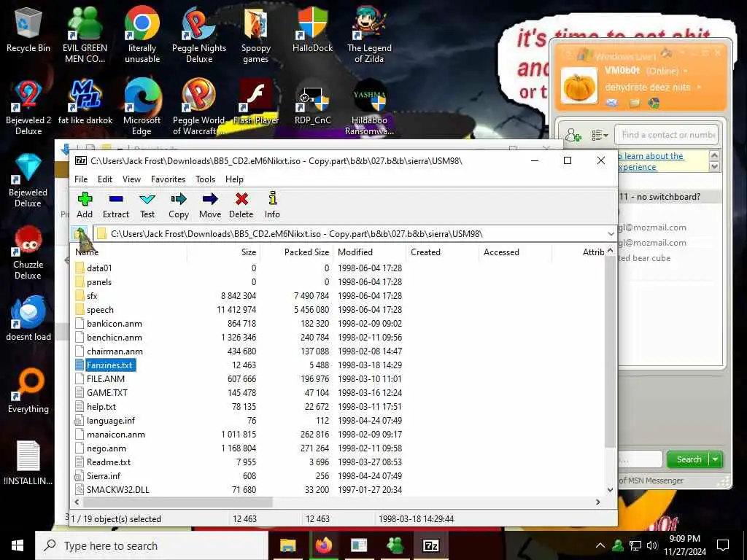Click Add a contact icon in Messenger
Viewport: 747px width, 560px height.
[x=573, y=135]
